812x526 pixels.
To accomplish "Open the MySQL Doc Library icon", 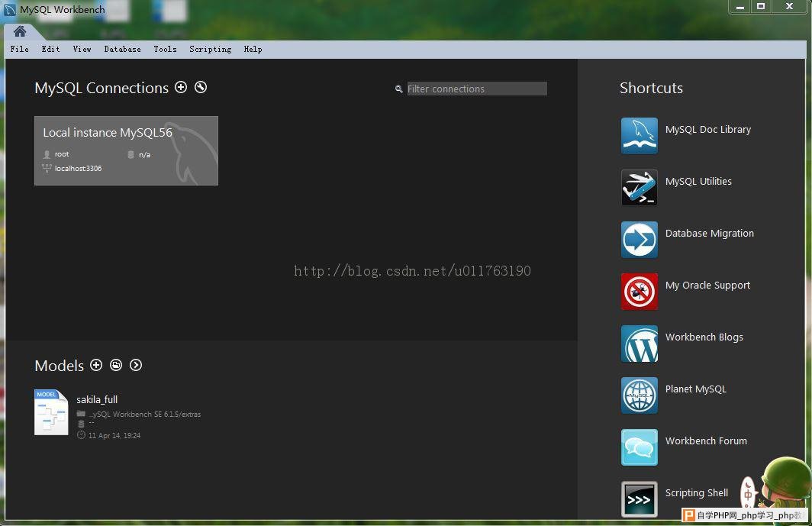I will coord(640,136).
